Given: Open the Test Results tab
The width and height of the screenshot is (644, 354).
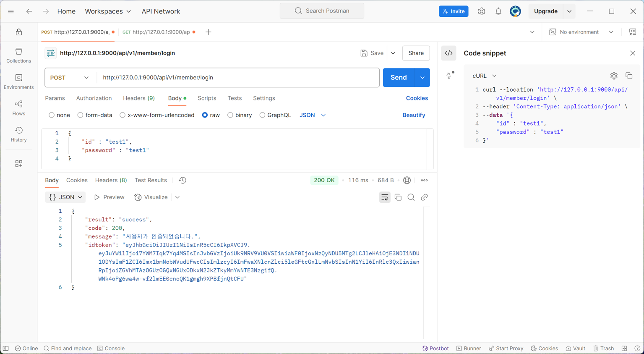Looking at the screenshot, I should [151, 180].
